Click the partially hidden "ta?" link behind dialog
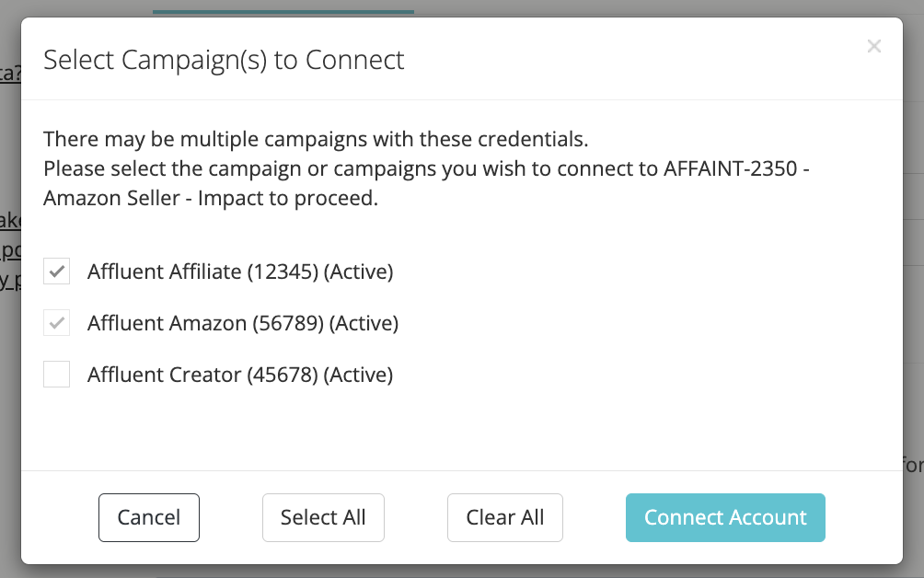The image size is (924, 578). (x=10, y=73)
